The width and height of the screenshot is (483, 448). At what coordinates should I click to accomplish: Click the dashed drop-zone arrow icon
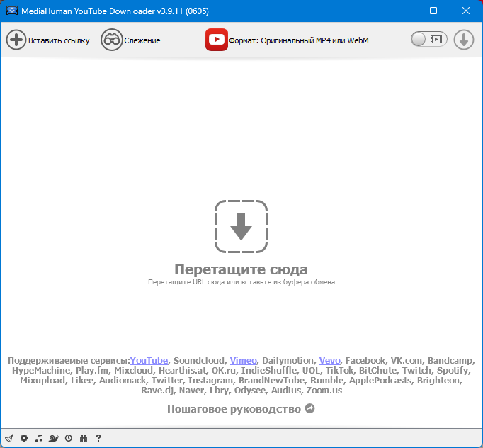coord(241,226)
